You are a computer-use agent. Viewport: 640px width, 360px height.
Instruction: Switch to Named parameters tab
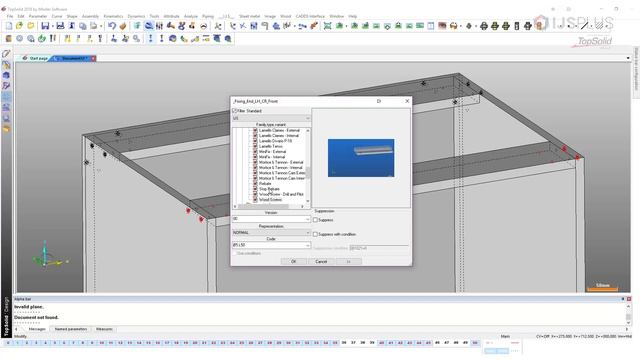click(x=71, y=329)
